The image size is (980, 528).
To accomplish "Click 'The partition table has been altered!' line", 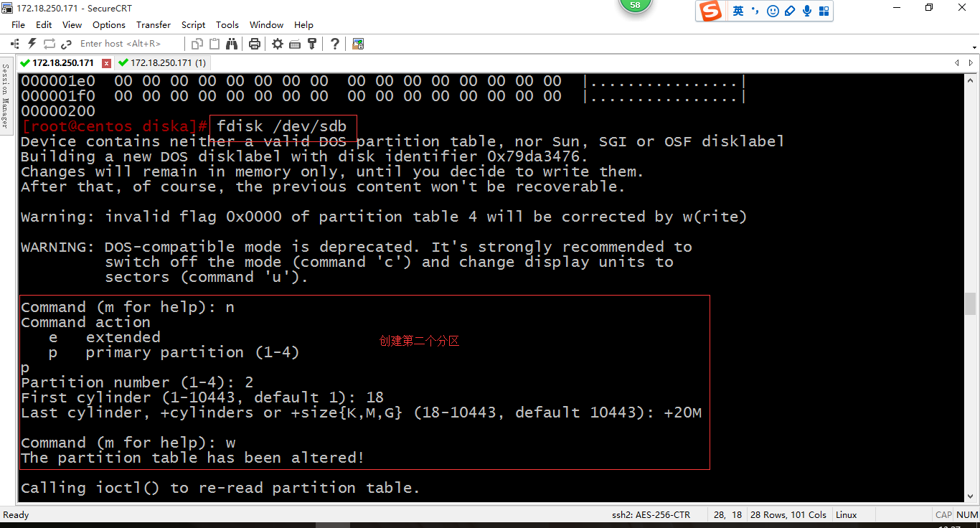I will [193, 458].
